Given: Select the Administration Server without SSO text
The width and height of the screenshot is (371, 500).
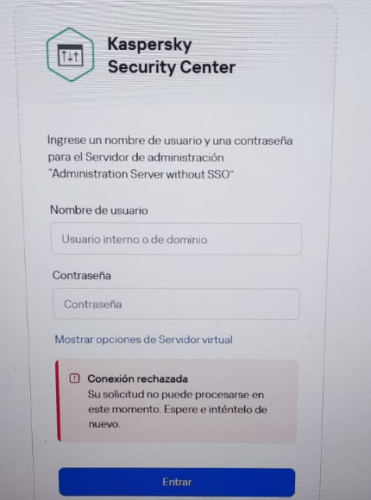Looking at the screenshot, I should [141, 174].
